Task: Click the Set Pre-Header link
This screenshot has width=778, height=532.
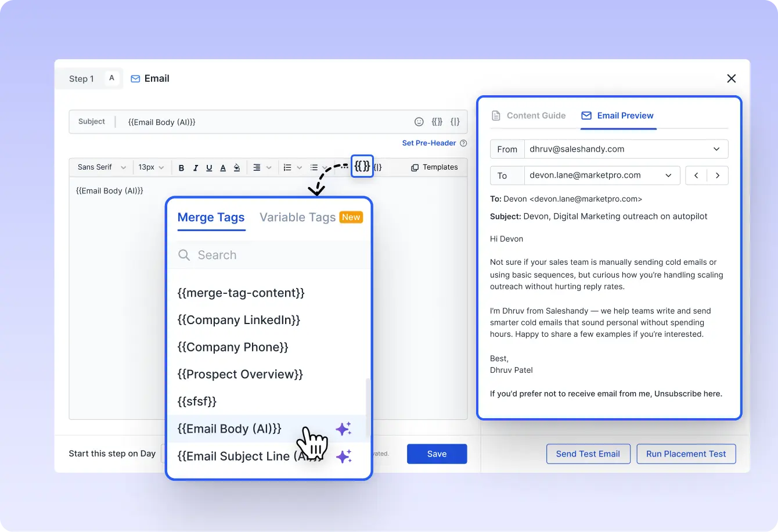Action: (428, 143)
